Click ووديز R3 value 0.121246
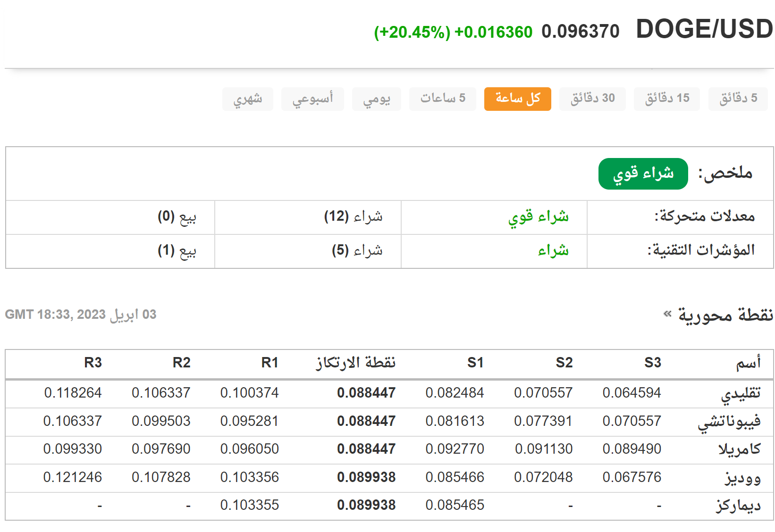Viewport: 775px width, 532px height. 72,477
